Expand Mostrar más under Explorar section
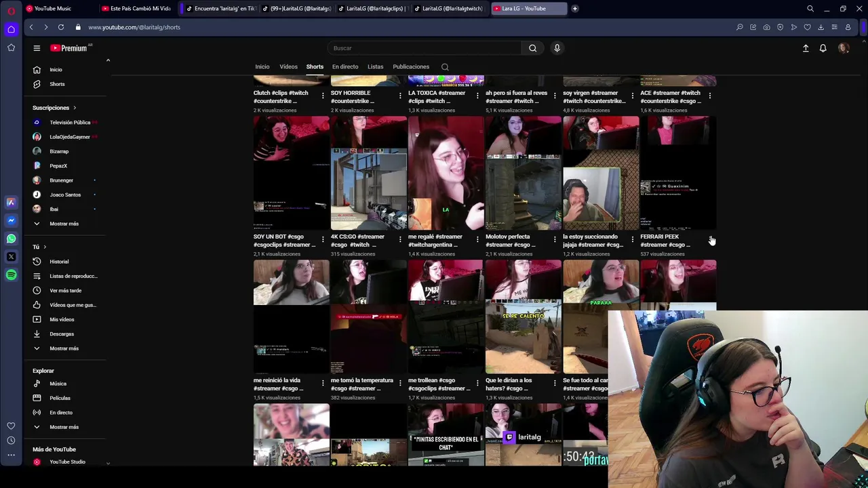This screenshot has width=868, height=488. point(64,427)
